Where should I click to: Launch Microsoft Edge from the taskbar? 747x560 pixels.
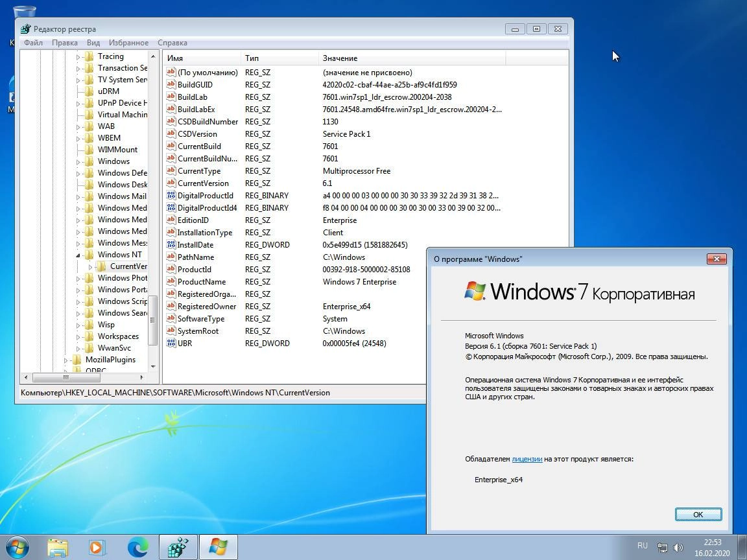(137, 547)
